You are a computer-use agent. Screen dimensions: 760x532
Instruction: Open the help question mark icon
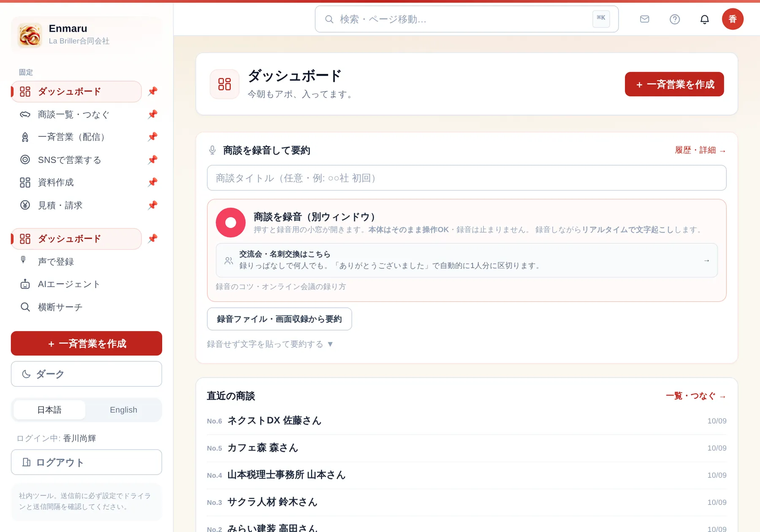pos(675,19)
